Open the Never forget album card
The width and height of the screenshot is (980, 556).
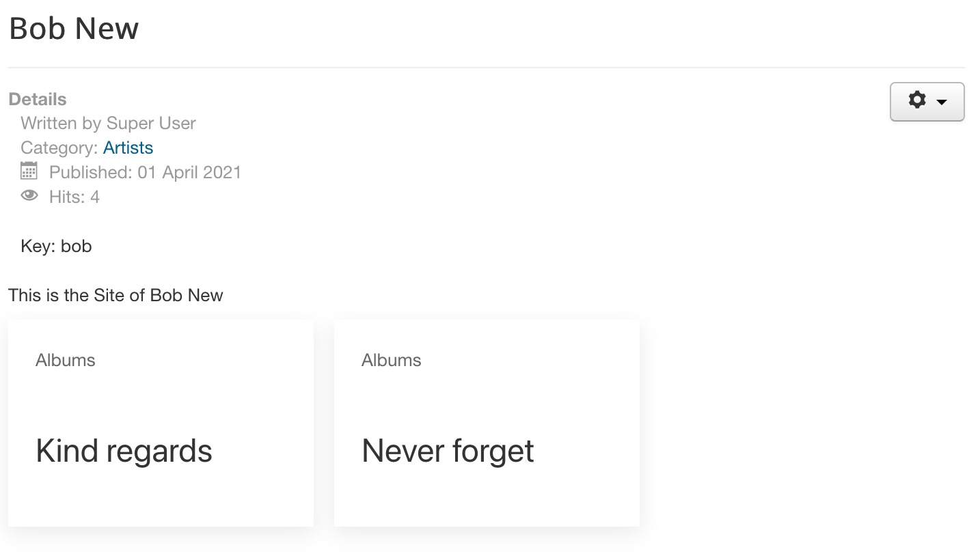tap(487, 423)
